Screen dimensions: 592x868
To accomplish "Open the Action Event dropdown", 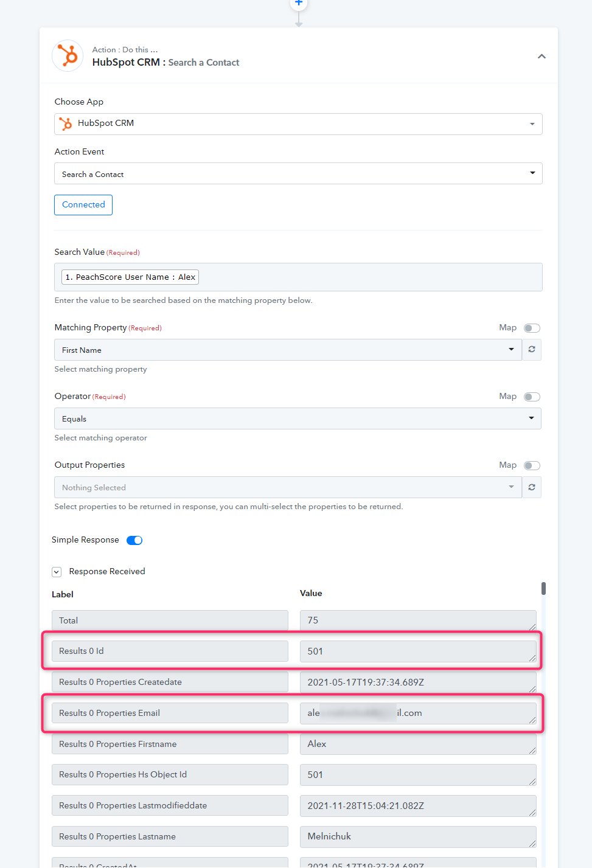I will coord(298,173).
